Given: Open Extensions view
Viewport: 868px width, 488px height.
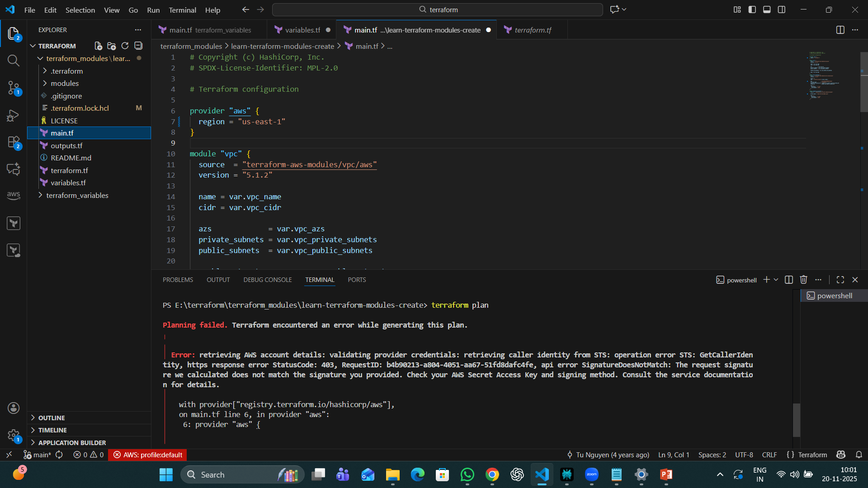Looking at the screenshot, I should pos(14,143).
